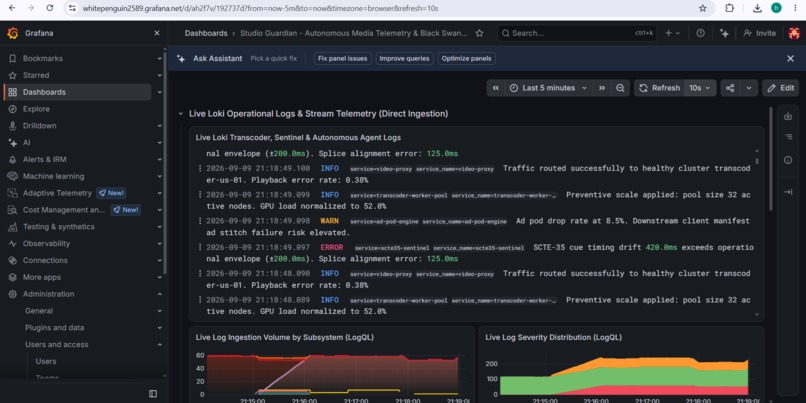This screenshot has width=806, height=403.
Task: Click Optimize panels button
Action: pyautogui.click(x=467, y=59)
